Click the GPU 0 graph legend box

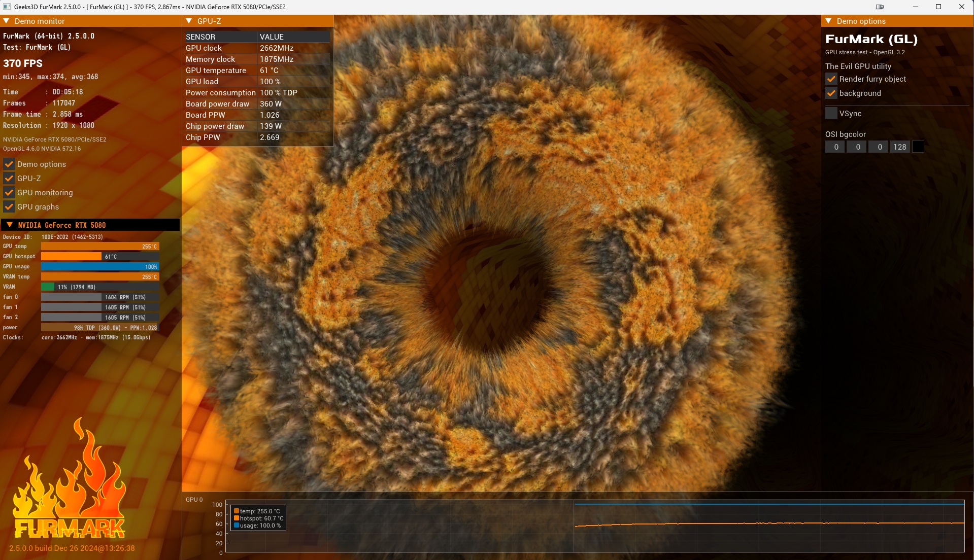point(258,518)
